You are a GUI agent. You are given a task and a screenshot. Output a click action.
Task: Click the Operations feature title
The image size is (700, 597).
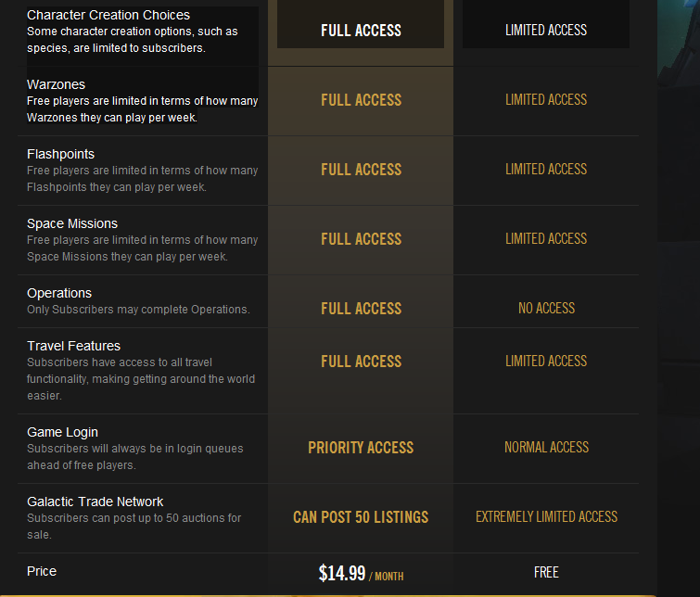59,293
